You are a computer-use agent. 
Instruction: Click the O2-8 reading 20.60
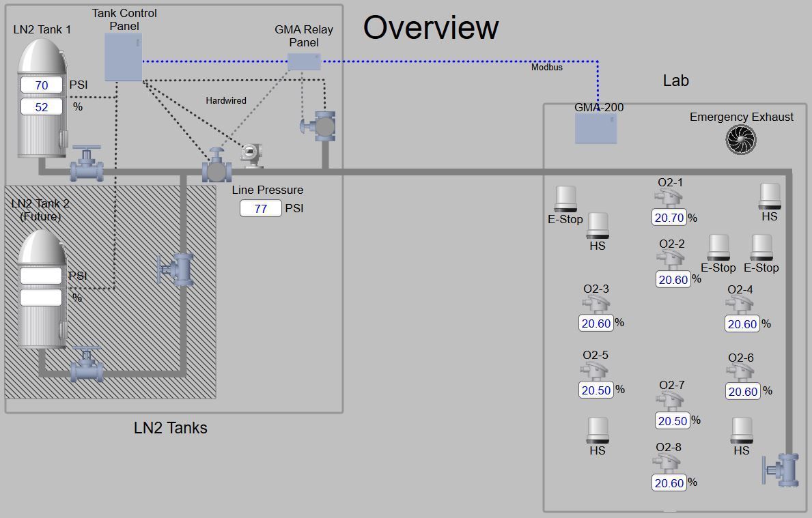pyautogui.click(x=669, y=483)
